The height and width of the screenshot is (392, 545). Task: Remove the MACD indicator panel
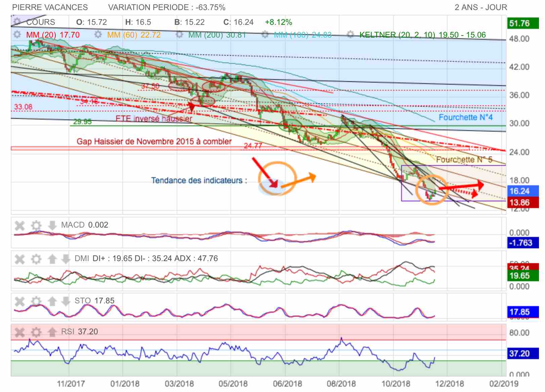pyautogui.click(x=20, y=225)
